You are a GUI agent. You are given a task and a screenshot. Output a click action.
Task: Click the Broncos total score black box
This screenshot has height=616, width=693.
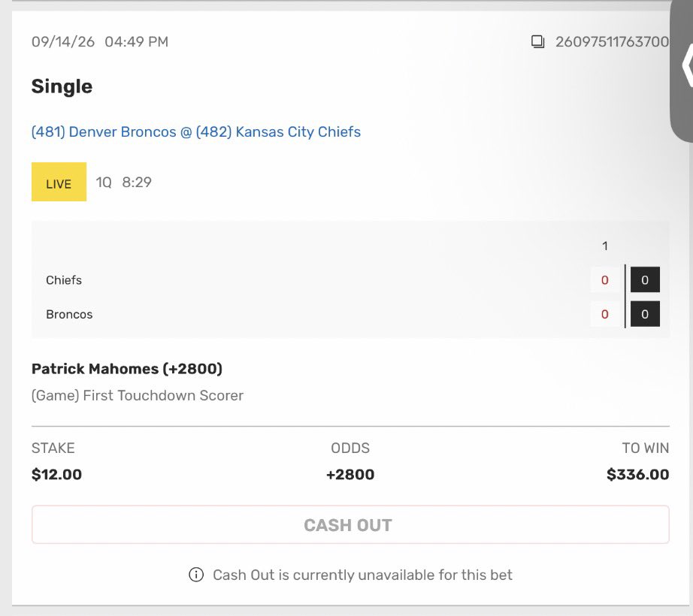point(645,314)
